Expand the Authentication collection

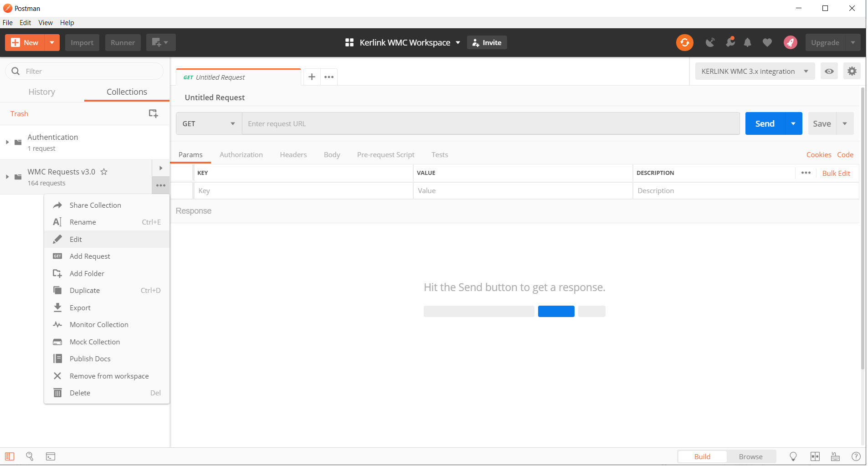point(7,142)
